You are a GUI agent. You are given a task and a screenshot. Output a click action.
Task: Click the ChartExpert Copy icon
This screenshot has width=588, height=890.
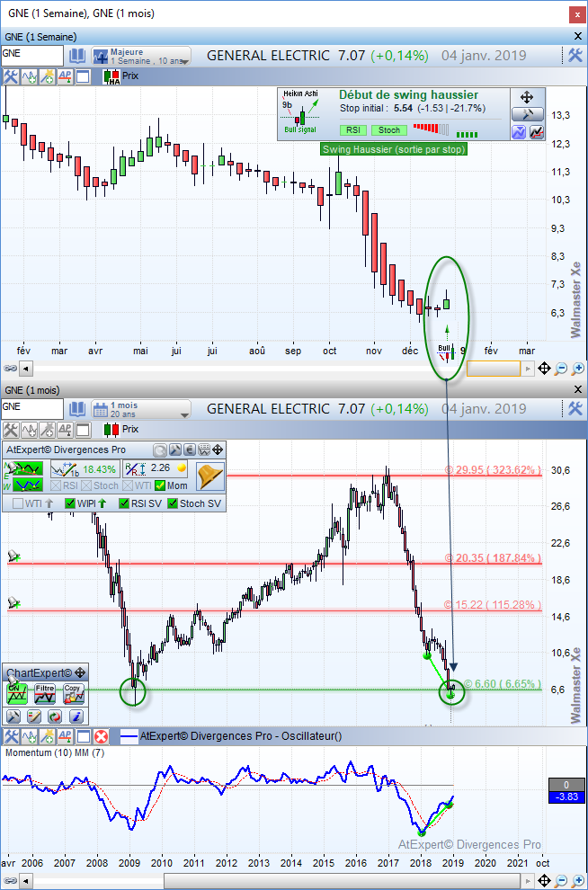pos(73,694)
